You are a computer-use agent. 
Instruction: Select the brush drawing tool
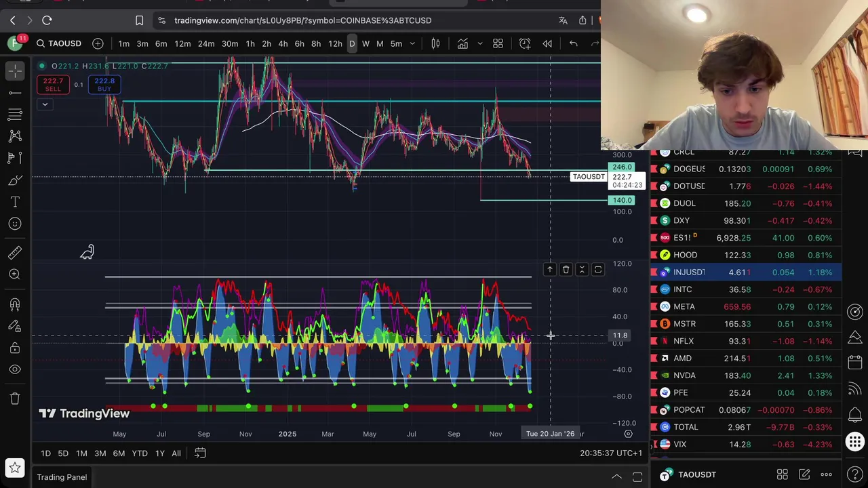pyautogui.click(x=15, y=180)
